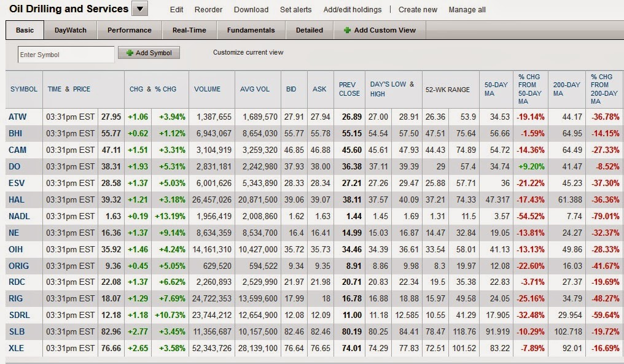Open Set alerts
This screenshot has height=364, width=624.
click(x=295, y=10)
